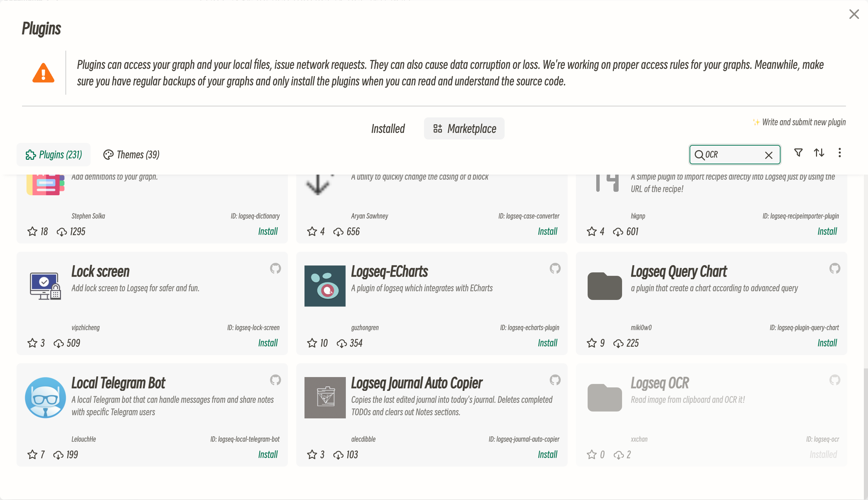Switch to the Installed tab
This screenshot has width=868, height=500.
[388, 128]
